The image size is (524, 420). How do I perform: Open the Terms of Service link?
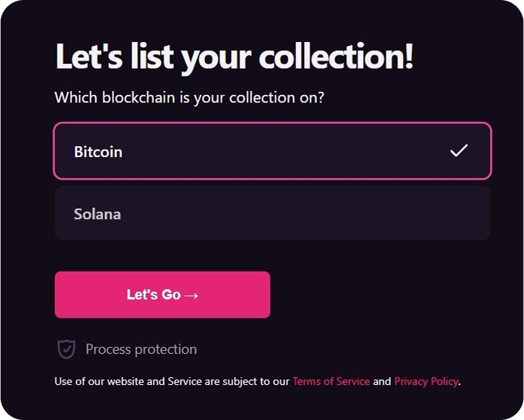coord(331,381)
